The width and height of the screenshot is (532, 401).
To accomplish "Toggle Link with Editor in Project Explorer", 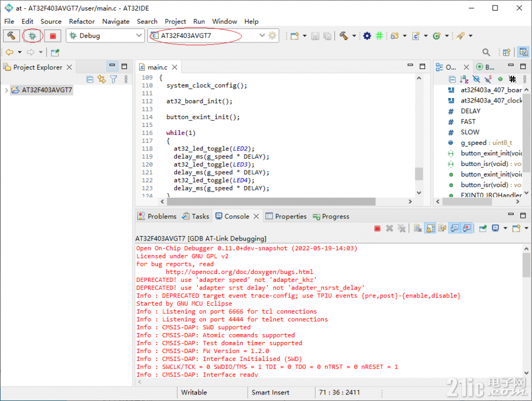I will (x=101, y=80).
